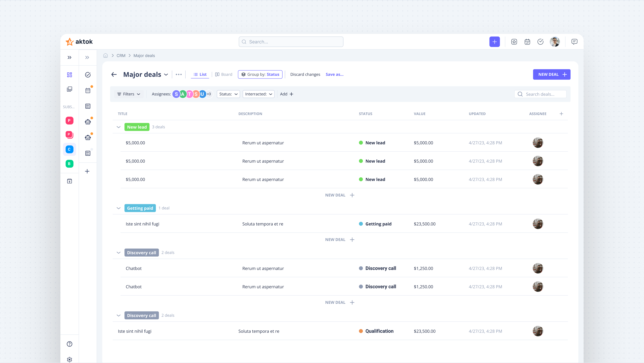
Task: Select the List view tab
Action: pos(200,74)
